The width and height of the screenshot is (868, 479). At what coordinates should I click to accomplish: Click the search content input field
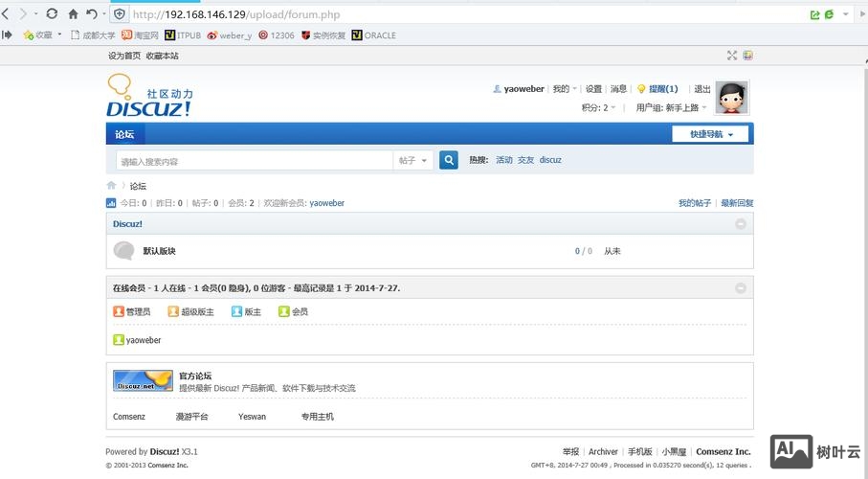pyautogui.click(x=254, y=161)
